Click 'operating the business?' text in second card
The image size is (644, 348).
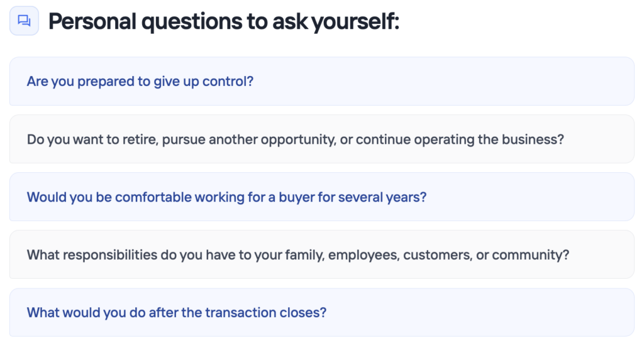click(x=489, y=139)
